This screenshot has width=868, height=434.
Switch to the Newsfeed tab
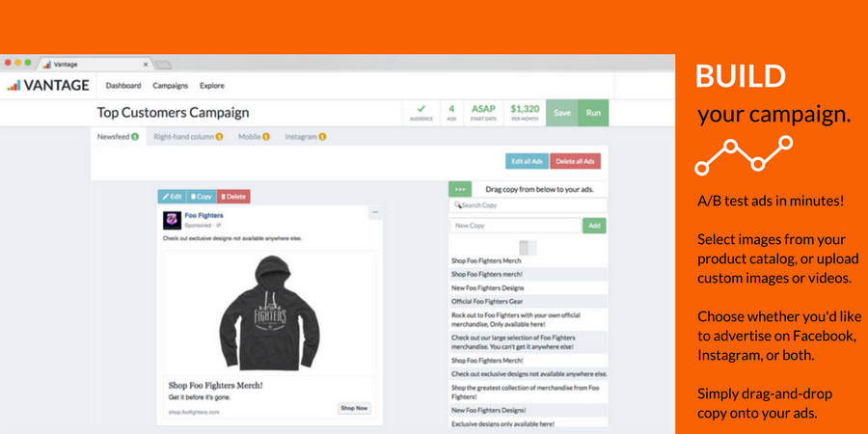point(118,137)
